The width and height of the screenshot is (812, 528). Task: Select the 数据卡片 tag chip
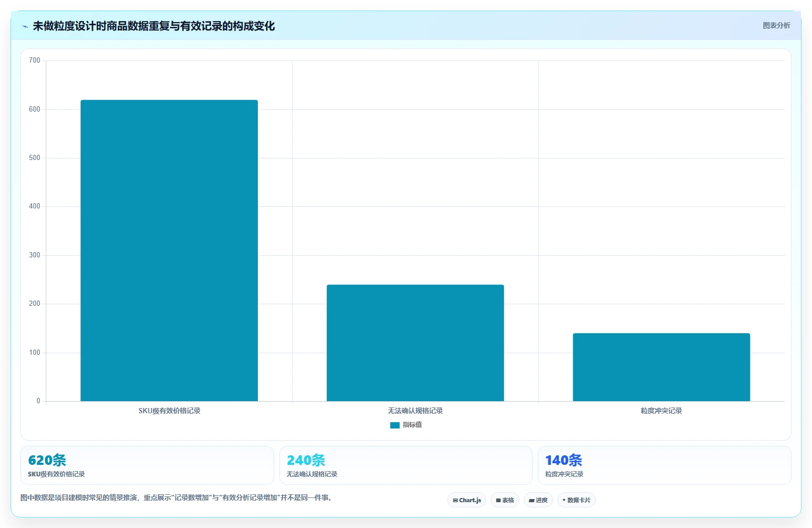(576, 500)
